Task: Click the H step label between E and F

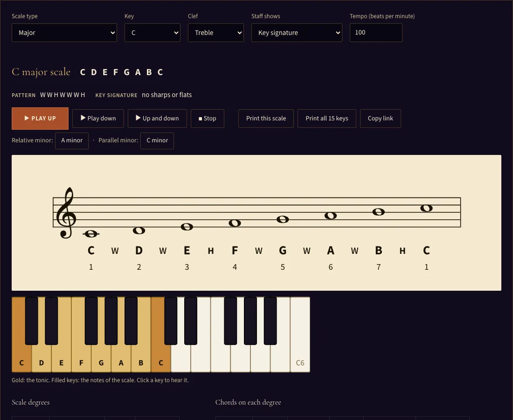Action: [211, 251]
